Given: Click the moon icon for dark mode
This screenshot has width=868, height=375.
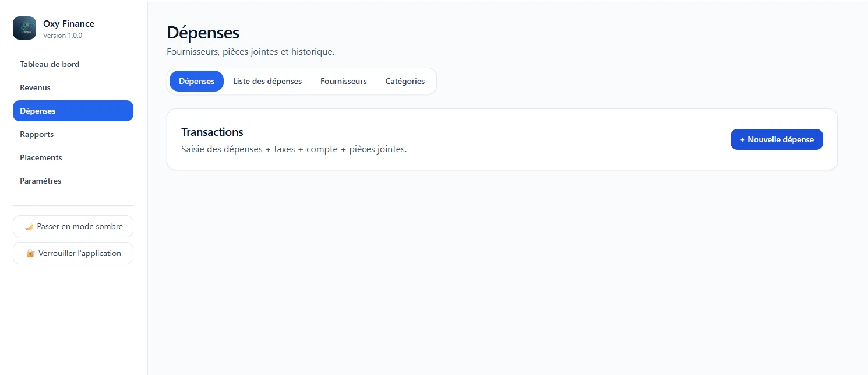Looking at the screenshot, I should (x=29, y=226).
